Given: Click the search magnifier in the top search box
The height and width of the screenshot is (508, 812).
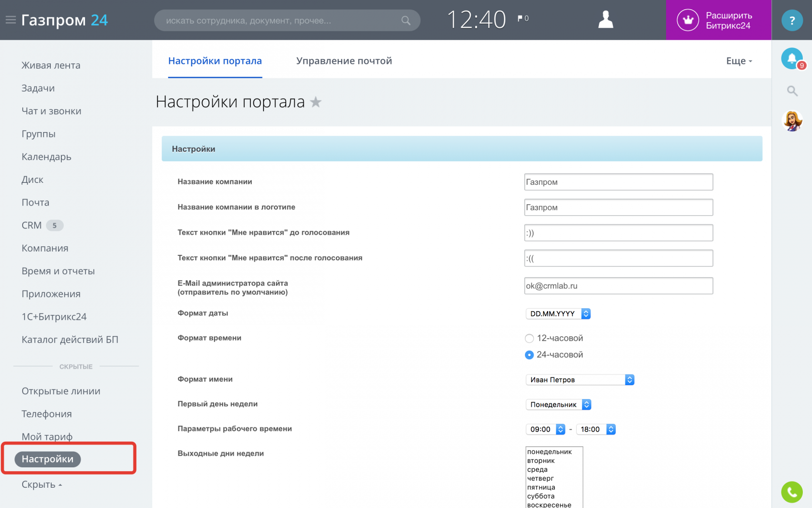Looking at the screenshot, I should click(x=406, y=20).
